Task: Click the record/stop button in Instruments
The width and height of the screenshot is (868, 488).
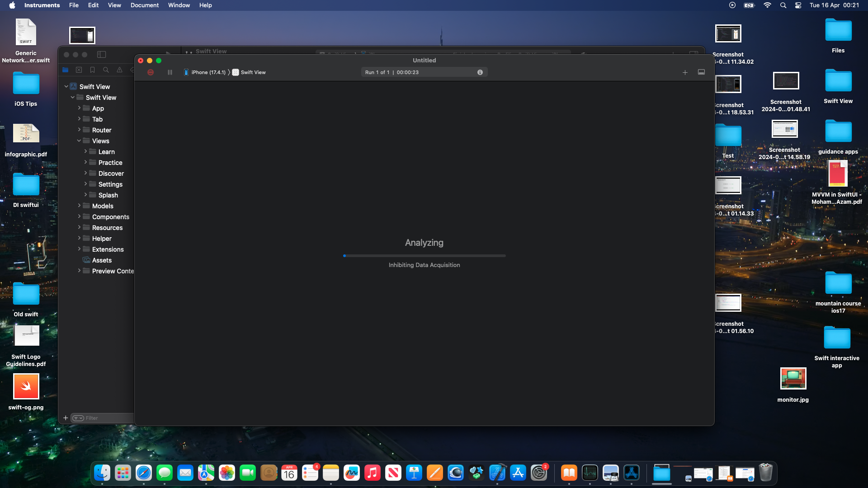Action: (151, 72)
